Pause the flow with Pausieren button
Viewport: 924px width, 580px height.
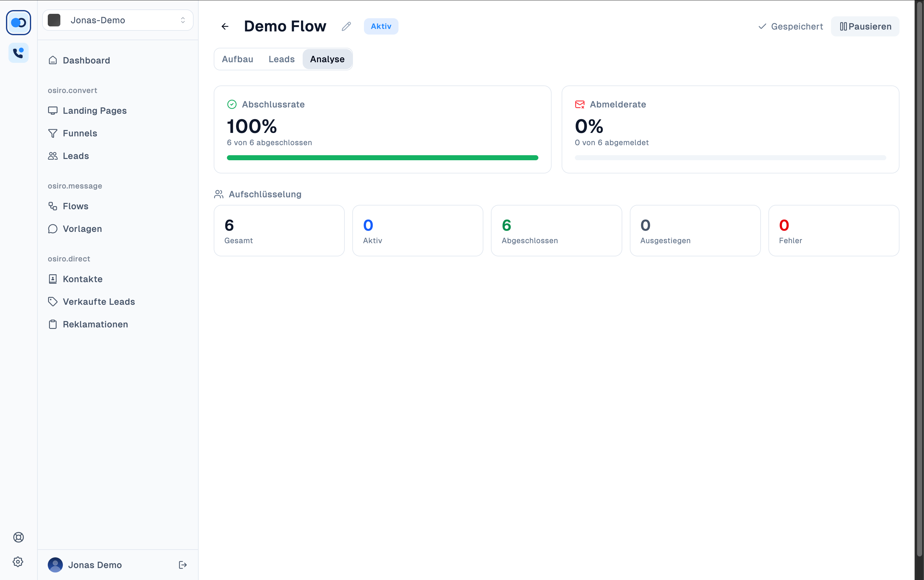tap(865, 26)
